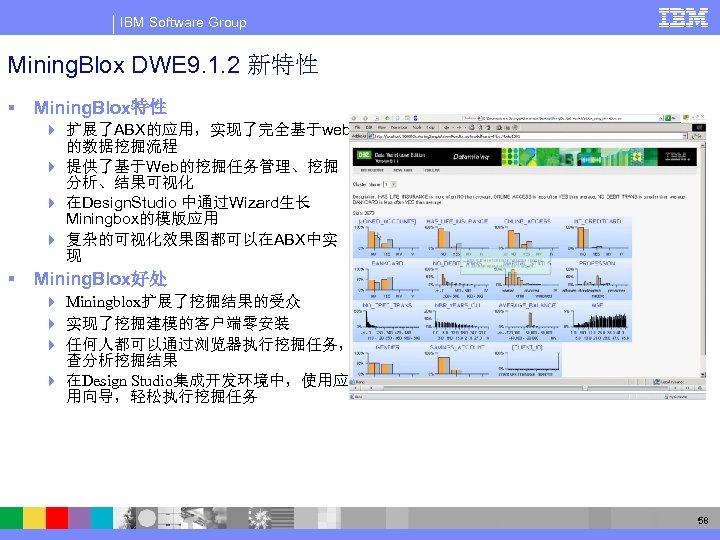Click the bullet 实现了挖掘建模的客户端零安装
This screenshot has height=540, width=720.
pos(178,323)
